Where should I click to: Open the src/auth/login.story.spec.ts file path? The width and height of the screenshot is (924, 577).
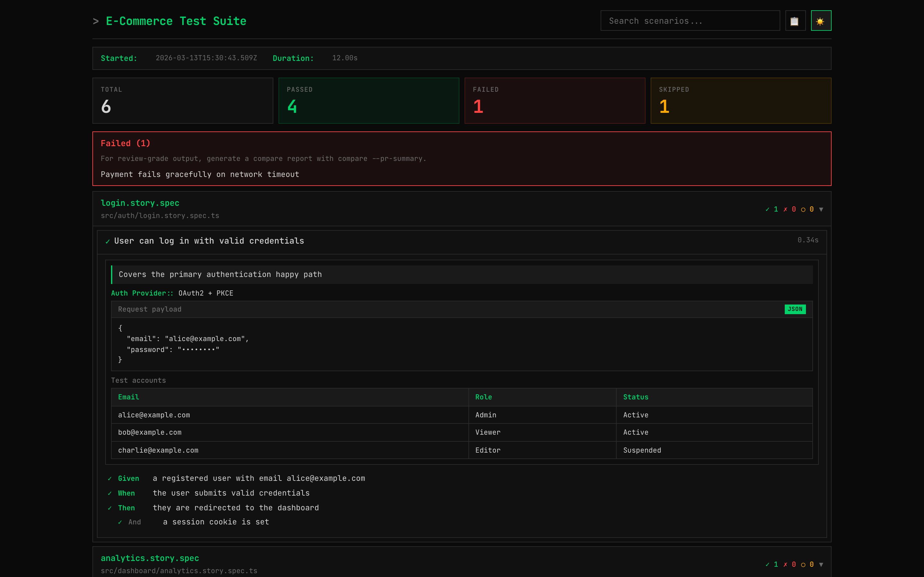[x=160, y=215]
